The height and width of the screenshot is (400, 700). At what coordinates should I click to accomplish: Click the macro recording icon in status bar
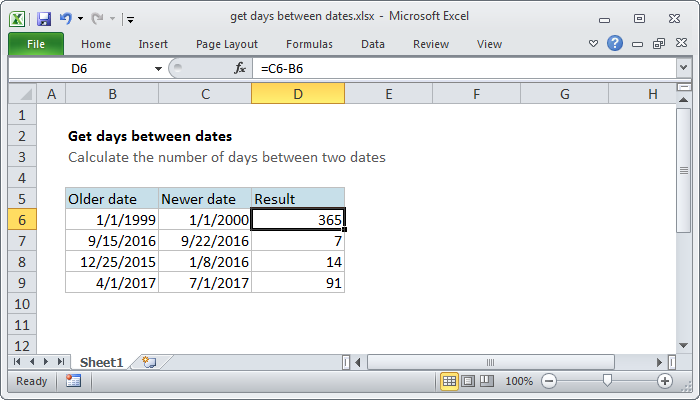click(x=73, y=381)
